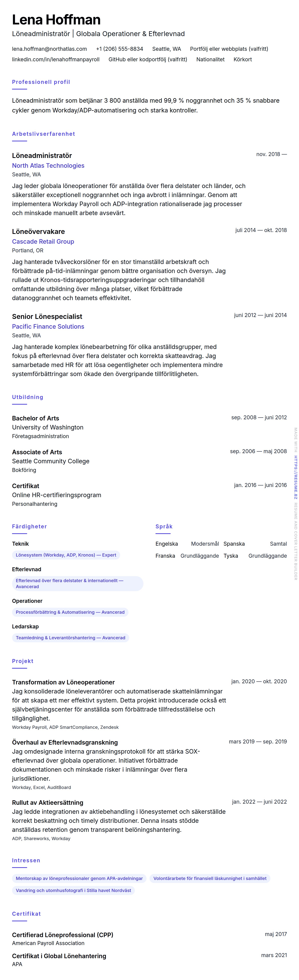The height and width of the screenshot is (980, 299).
Task: Click the Mentorskap av löneprofessionaler interest tag
Action: (x=79, y=878)
